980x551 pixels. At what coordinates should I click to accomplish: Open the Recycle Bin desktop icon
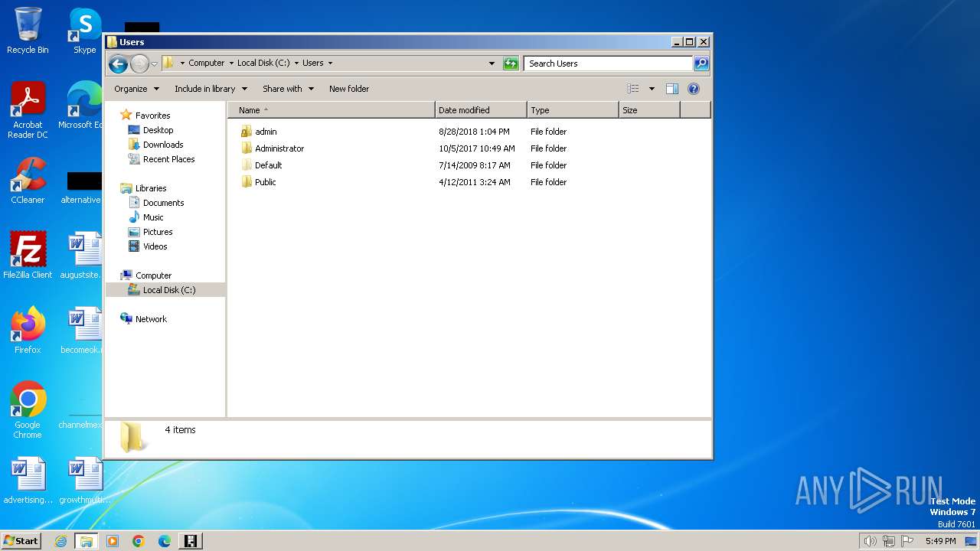[28, 31]
